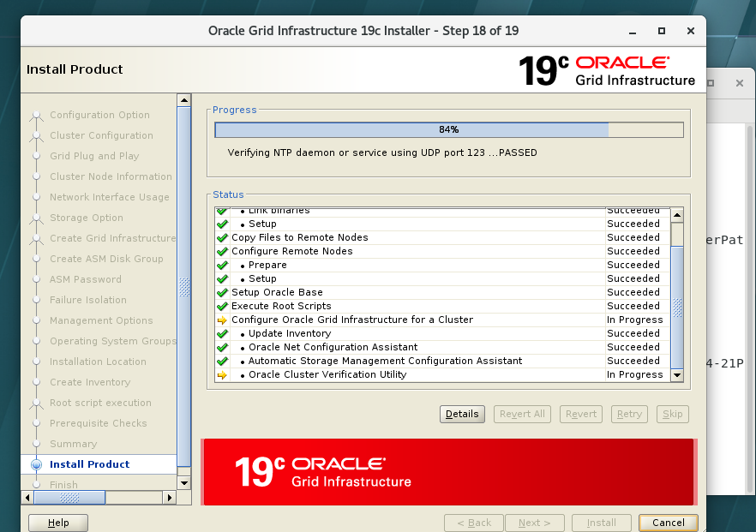Viewport: 756px width, 532px height.
Task: Select the Installation Location step
Action: (x=98, y=362)
